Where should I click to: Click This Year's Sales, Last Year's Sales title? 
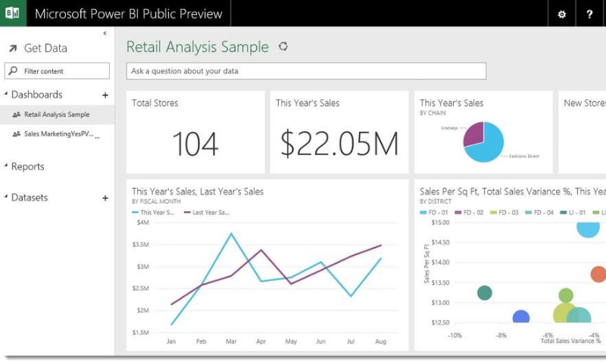click(198, 191)
